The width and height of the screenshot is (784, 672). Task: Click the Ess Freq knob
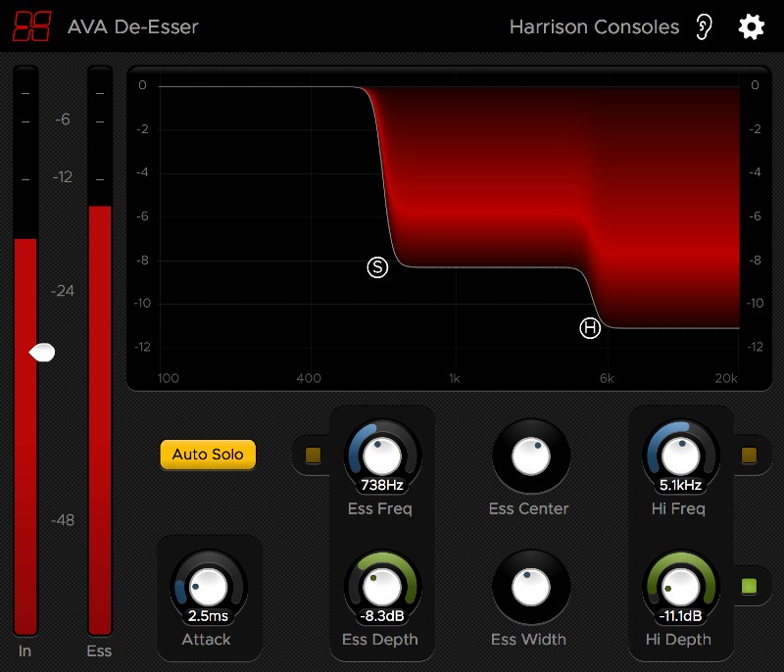coord(380,453)
